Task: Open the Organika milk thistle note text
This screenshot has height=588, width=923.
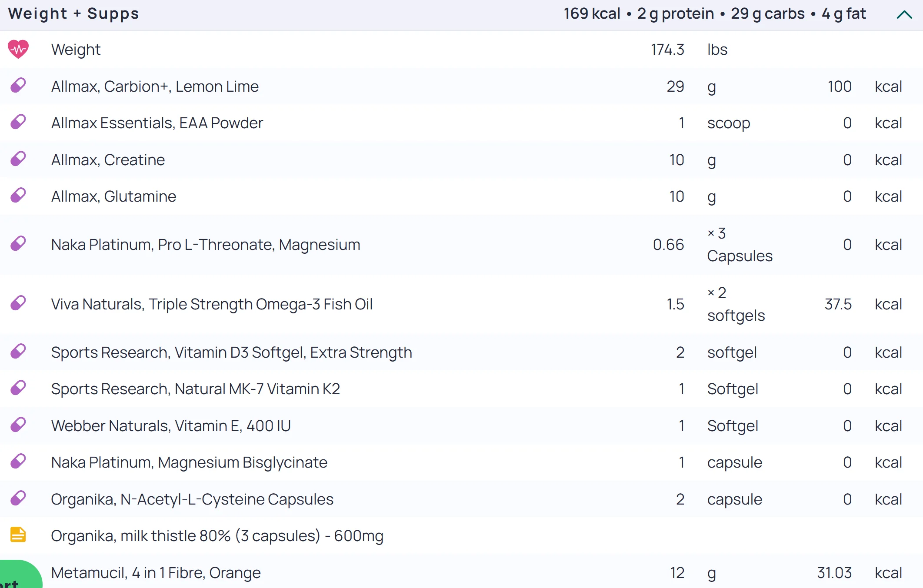Action: [x=217, y=536]
